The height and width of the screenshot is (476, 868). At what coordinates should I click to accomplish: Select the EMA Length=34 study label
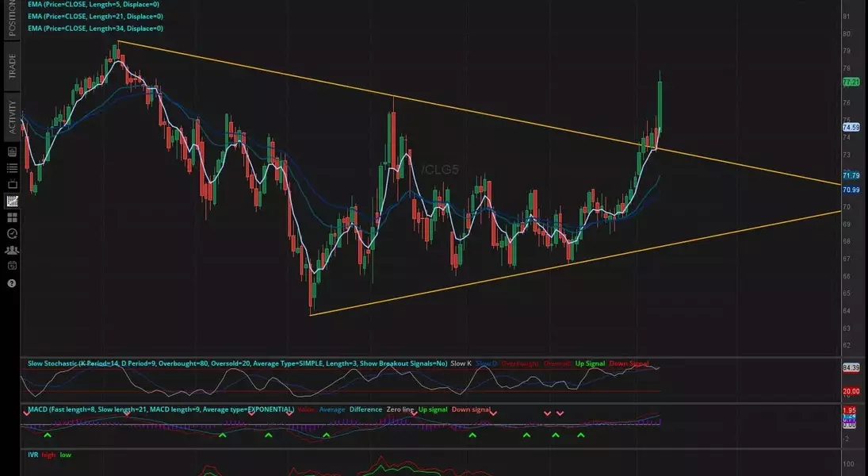(x=95, y=28)
